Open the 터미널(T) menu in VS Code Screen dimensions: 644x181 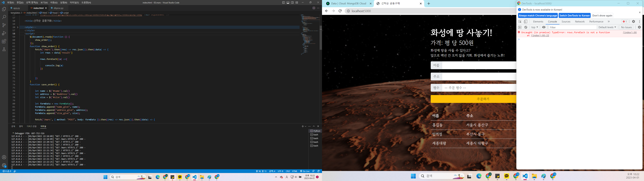[74, 3]
